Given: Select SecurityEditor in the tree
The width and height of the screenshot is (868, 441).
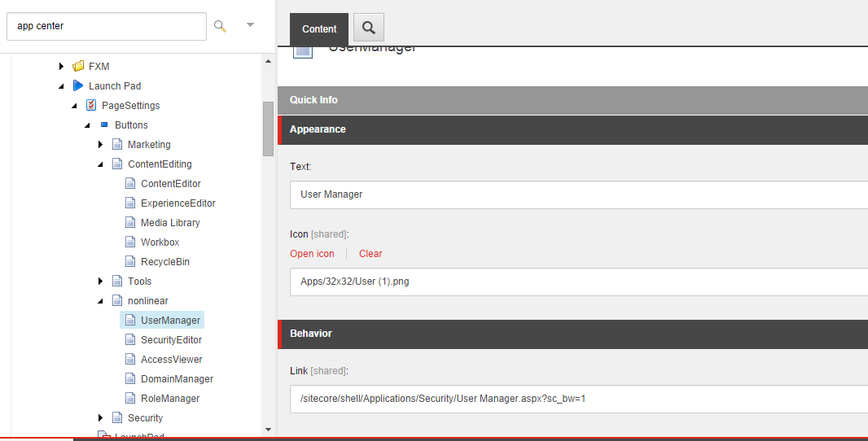Looking at the screenshot, I should [x=171, y=340].
